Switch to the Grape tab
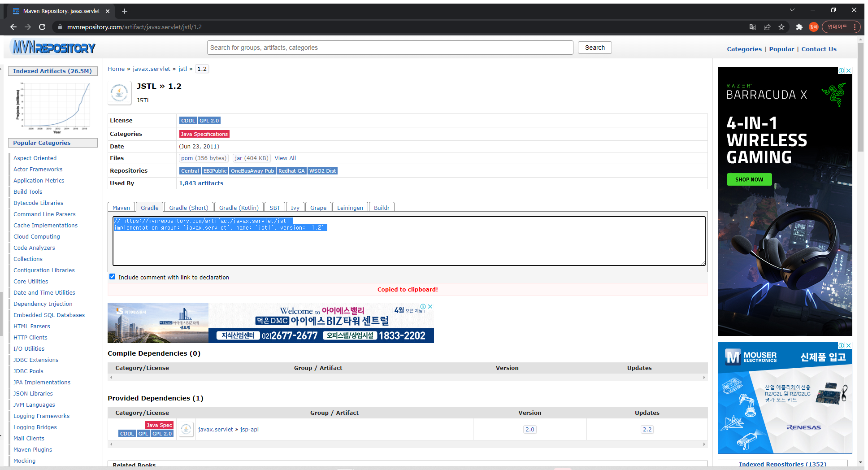Viewport: 868px width, 470px height. click(x=318, y=207)
